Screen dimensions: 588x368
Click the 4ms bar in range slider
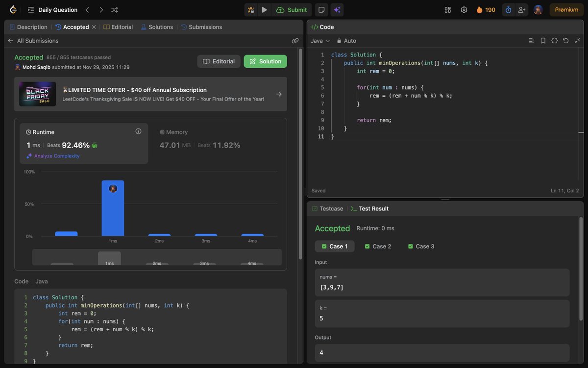252,263
